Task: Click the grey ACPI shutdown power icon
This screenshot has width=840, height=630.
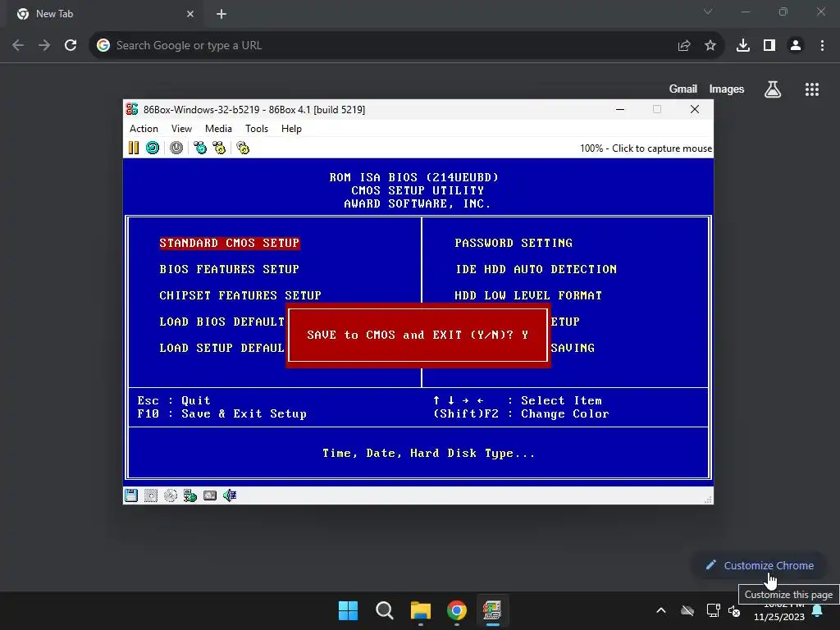Action: (x=176, y=148)
